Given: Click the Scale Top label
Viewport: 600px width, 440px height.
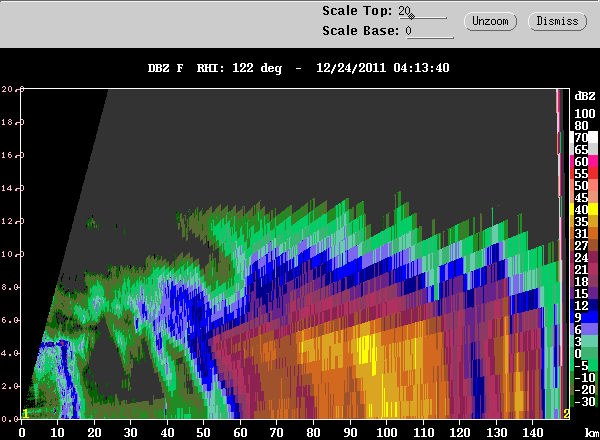Looking at the screenshot, I should pos(357,11).
